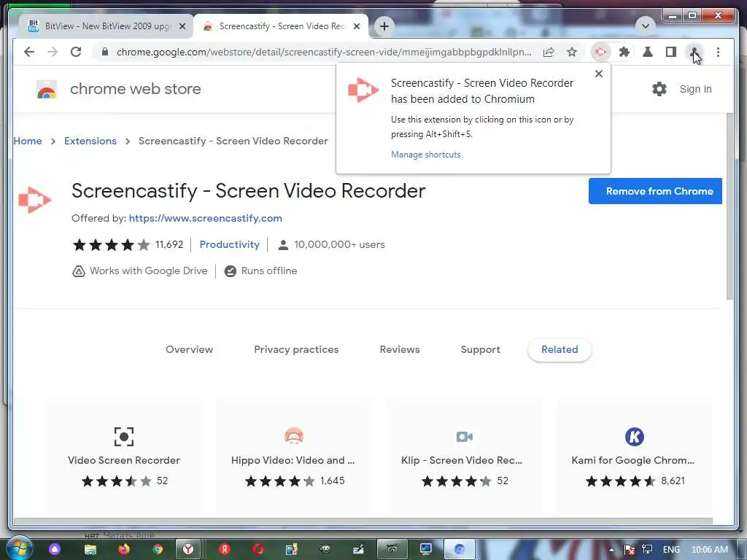
Task: Reload the current page
Action: [76, 52]
